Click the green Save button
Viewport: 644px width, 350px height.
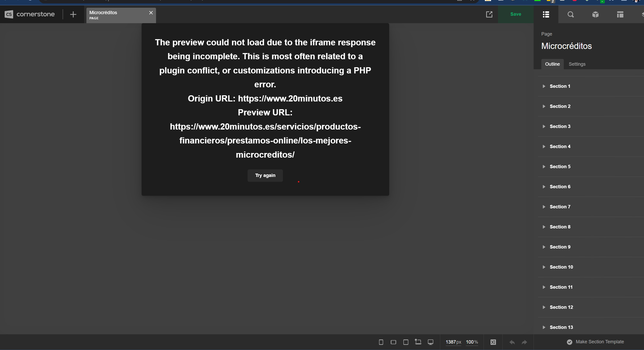(516, 14)
